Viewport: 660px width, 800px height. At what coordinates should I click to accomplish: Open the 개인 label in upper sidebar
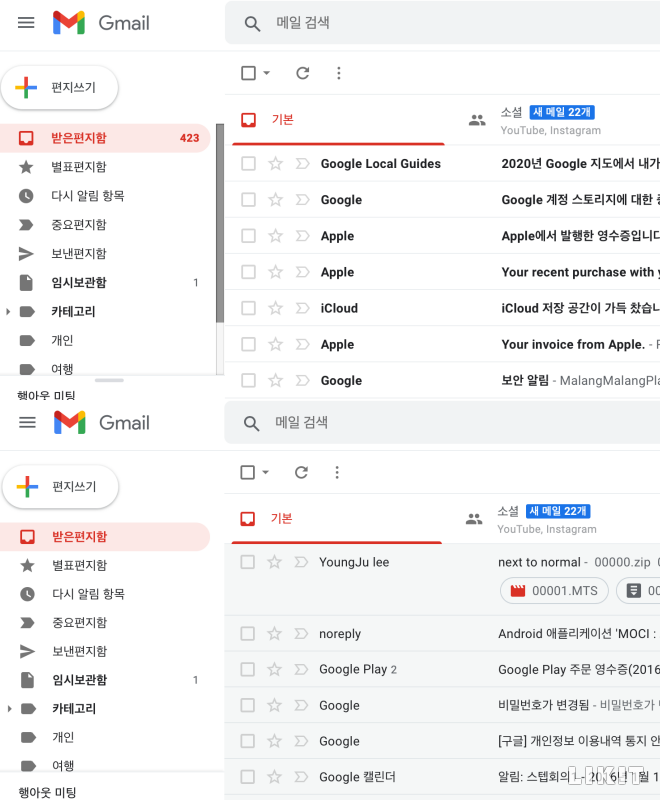click(x=105, y=340)
